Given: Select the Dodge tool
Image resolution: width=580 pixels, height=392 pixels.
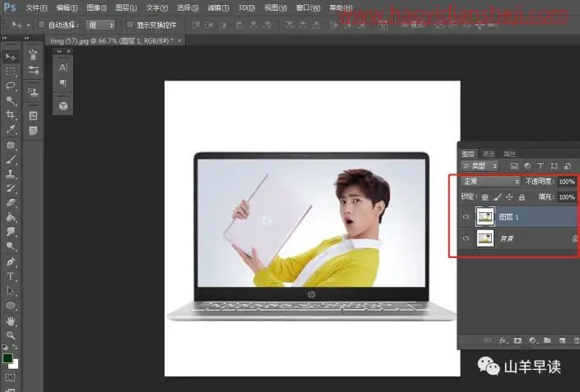Looking at the screenshot, I should click(11, 246).
